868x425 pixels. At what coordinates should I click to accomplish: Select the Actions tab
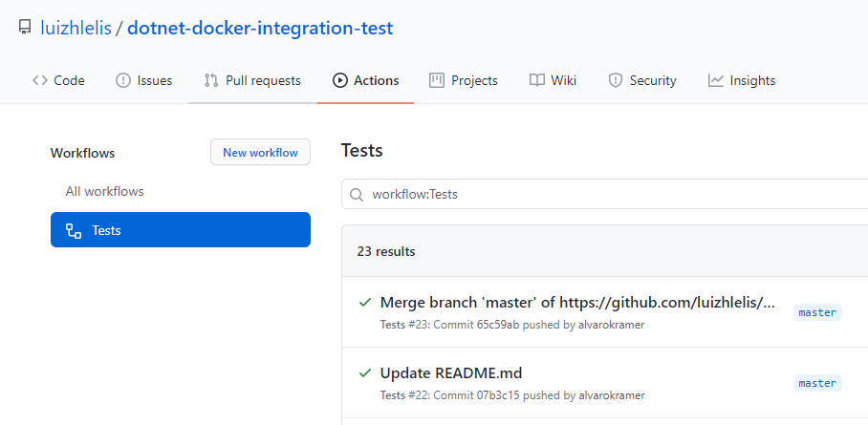365,81
